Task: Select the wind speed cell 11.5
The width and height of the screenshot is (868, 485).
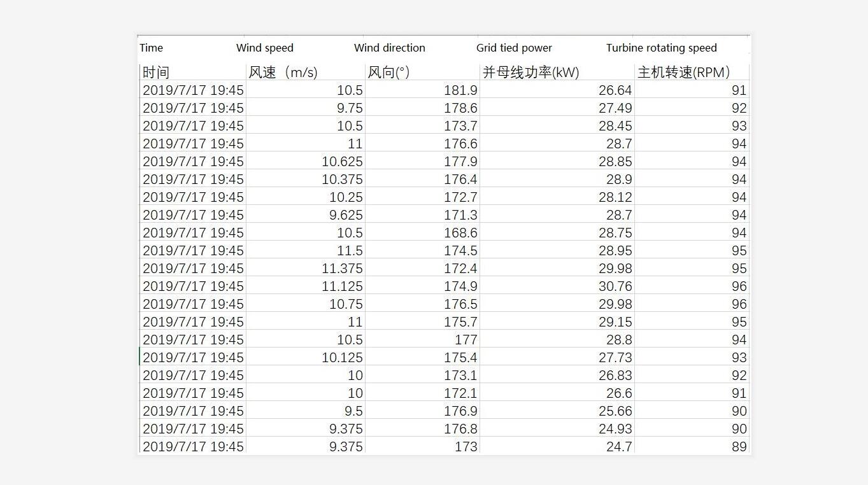Action: point(305,251)
